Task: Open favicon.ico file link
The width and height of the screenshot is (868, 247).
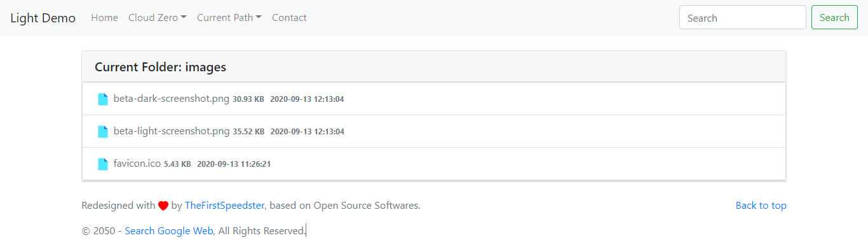Action: point(137,164)
